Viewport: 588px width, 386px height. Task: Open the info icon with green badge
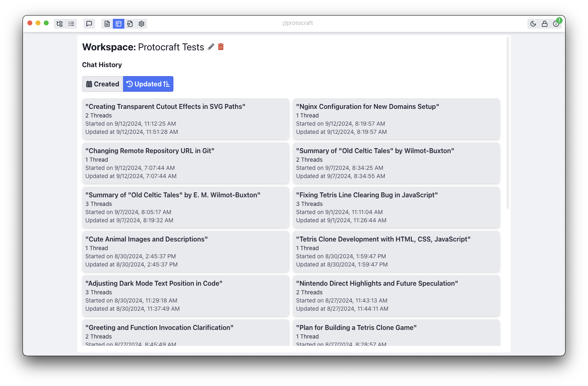point(556,24)
